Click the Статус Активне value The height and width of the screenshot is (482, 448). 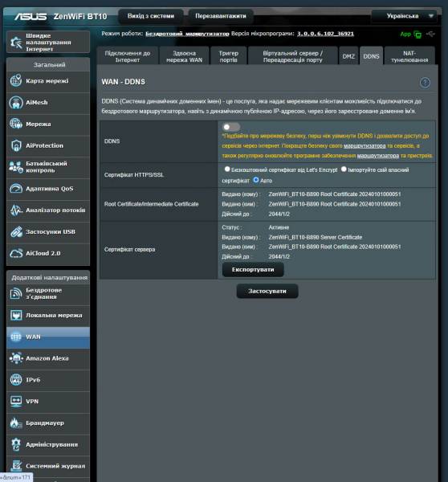click(279, 227)
